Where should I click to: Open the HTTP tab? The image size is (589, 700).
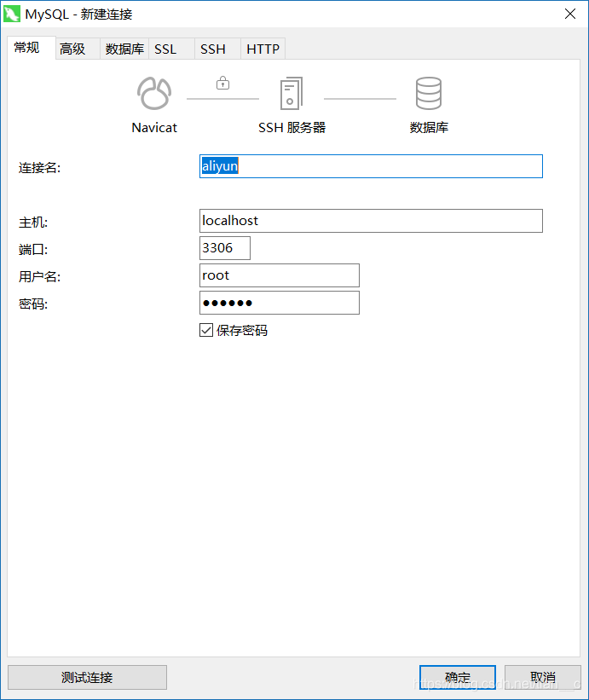pyautogui.click(x=263, y=49)
